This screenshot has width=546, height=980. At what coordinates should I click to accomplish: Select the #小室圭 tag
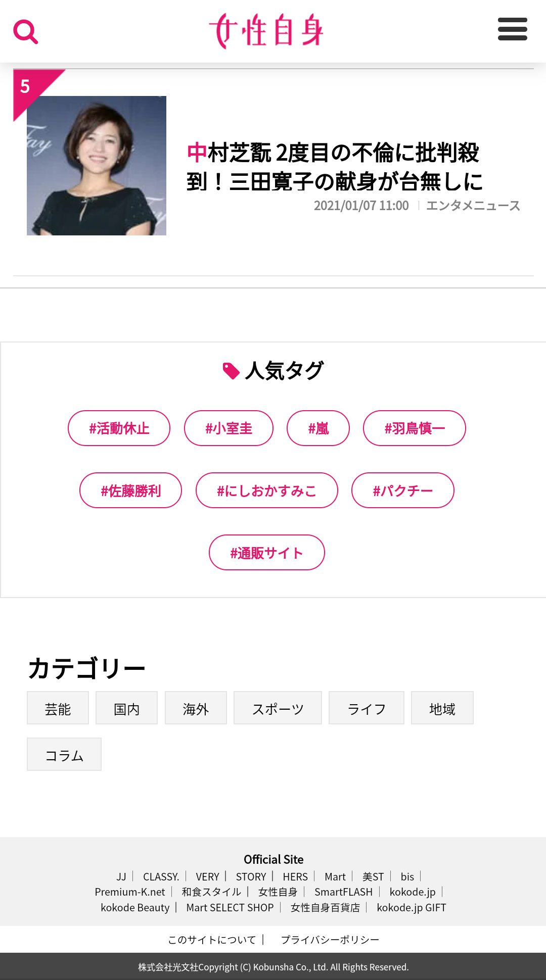[x=229, y=428]
